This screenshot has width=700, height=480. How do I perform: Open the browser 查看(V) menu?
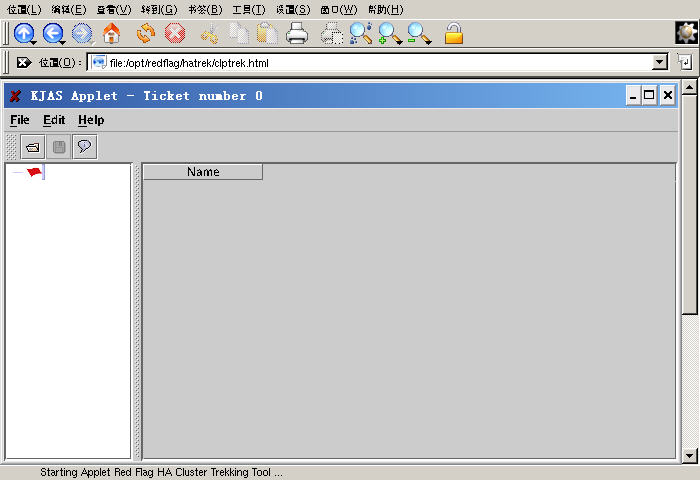(114, 9)
